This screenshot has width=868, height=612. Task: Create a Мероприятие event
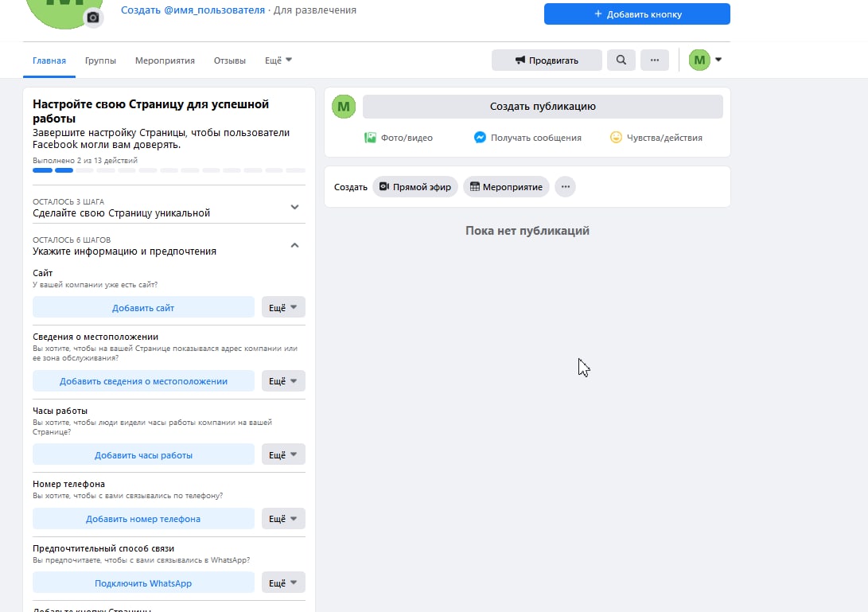[x=506, y=187]
